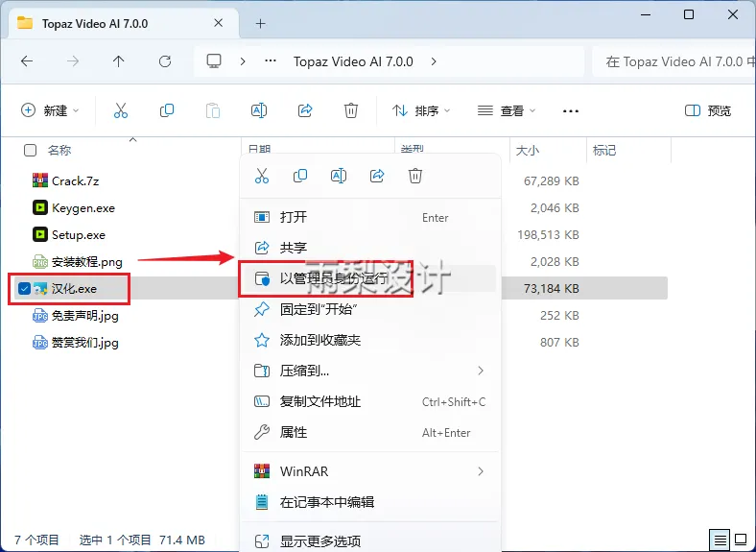Go up one folder level
This screenshot has width=756, height=552.
click(x=119, y=61)
